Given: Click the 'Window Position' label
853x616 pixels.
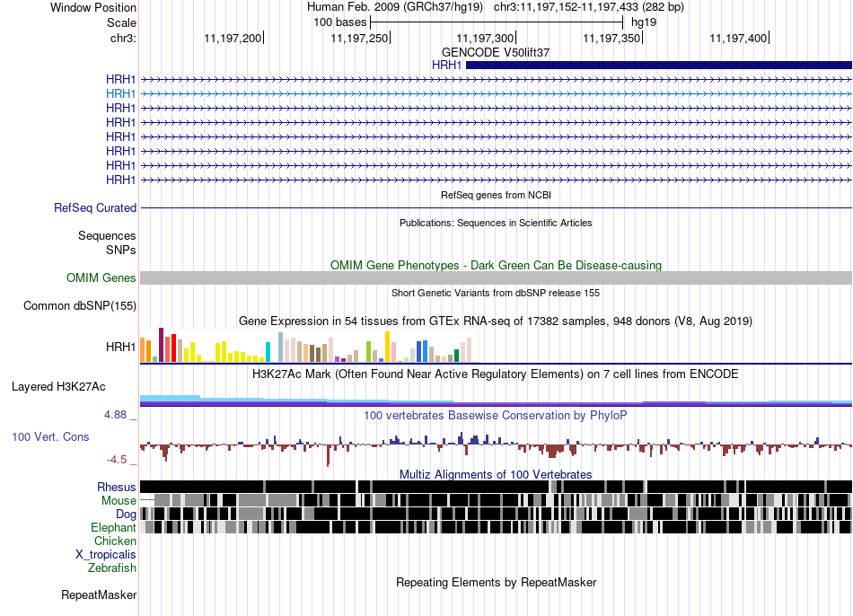Looking at the screenshot, I should 93,7.
